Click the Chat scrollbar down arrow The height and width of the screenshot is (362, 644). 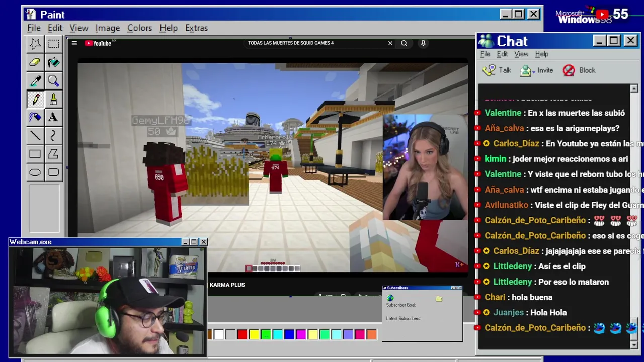coord(634,344)
